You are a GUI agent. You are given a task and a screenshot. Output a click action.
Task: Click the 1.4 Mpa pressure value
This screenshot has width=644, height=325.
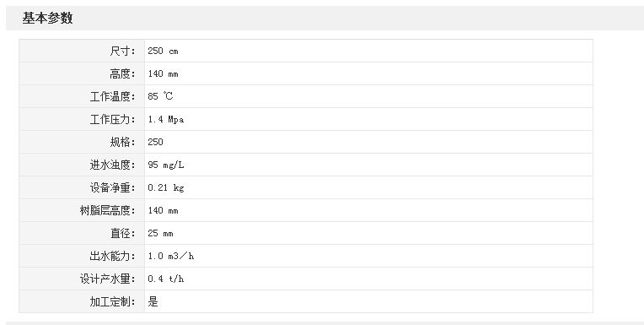(x=166, y=119)
